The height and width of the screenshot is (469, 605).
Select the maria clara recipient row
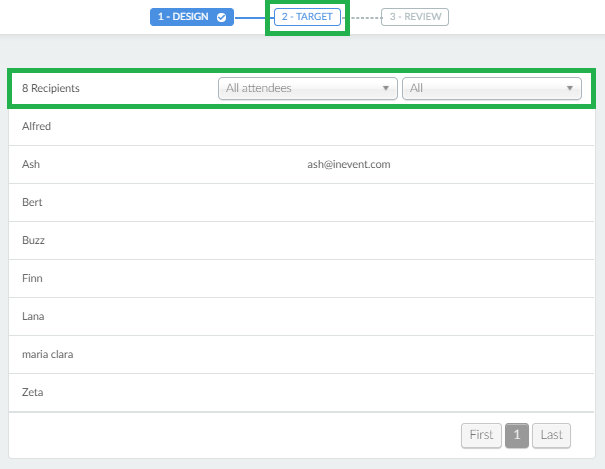(x=301, y=354)
